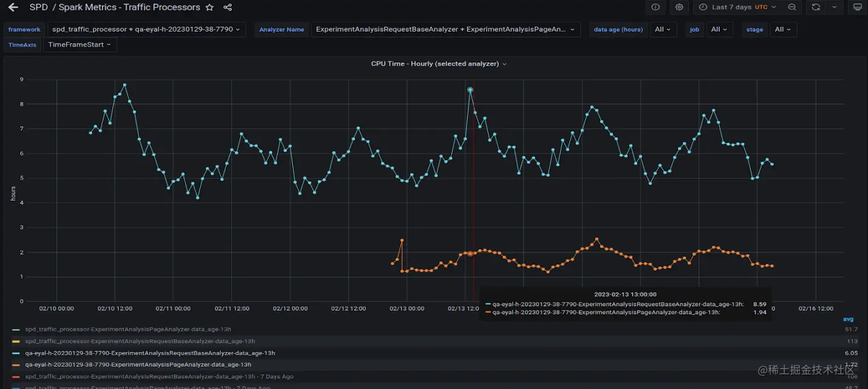Click the back arrow to leave the dashboard
Viewport: 868px width, 389px height.
(x=13, y=7)
